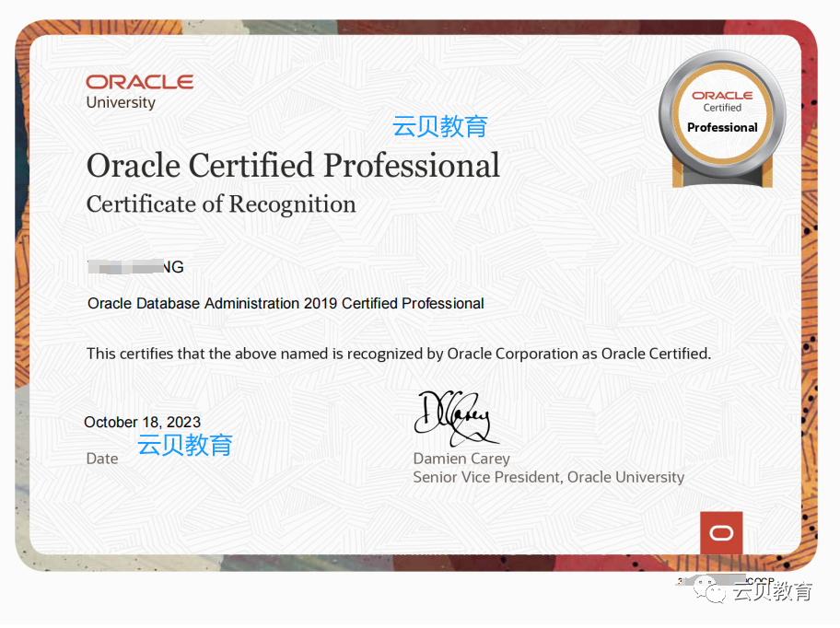
Task: Click the red Oracle O icon
Action: 721,533
